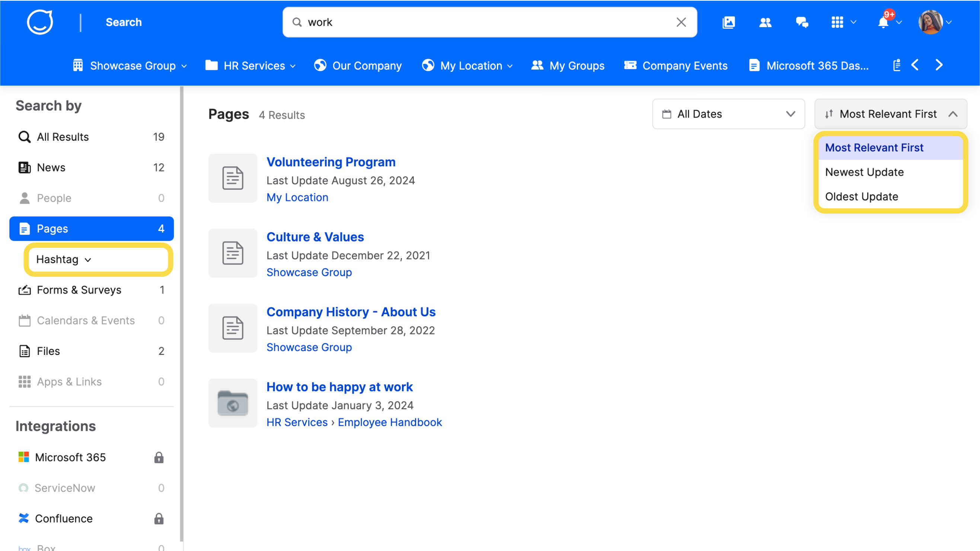The width and height of the screenshot is (980, 551).
Task: Click the Culture & Values page document icon
Action: pos(233,253)
